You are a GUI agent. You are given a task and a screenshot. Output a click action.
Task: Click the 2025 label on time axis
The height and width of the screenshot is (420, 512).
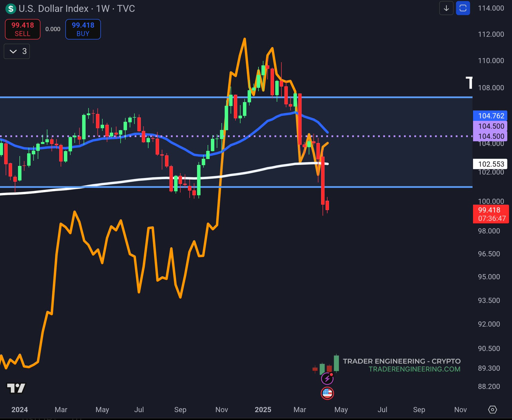[263, 410]
